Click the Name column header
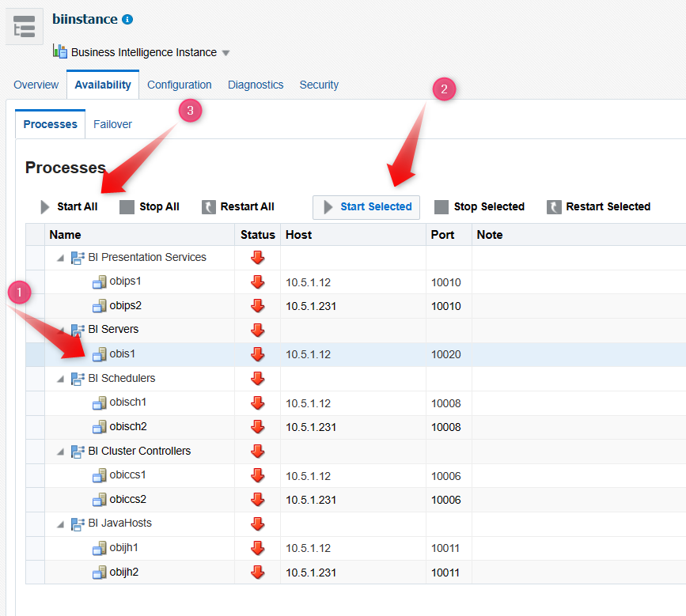Screen dimensions: 686x616 [x=139, y=235]
